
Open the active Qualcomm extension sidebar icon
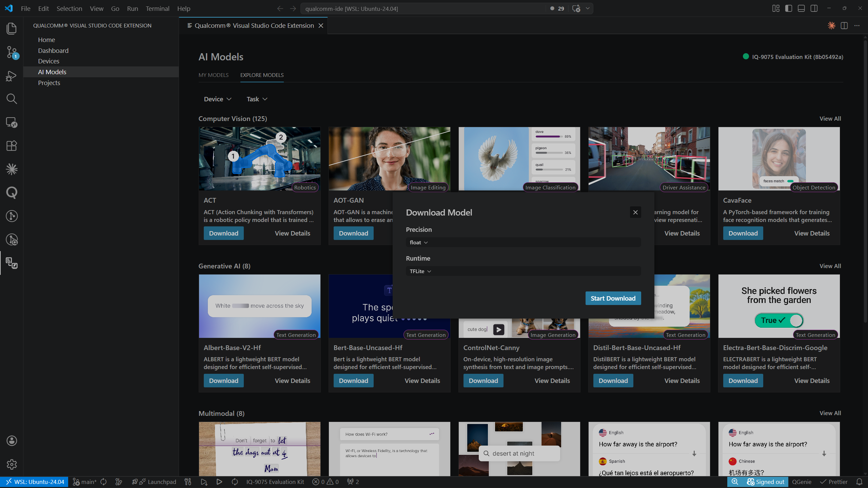pos(12,263)
